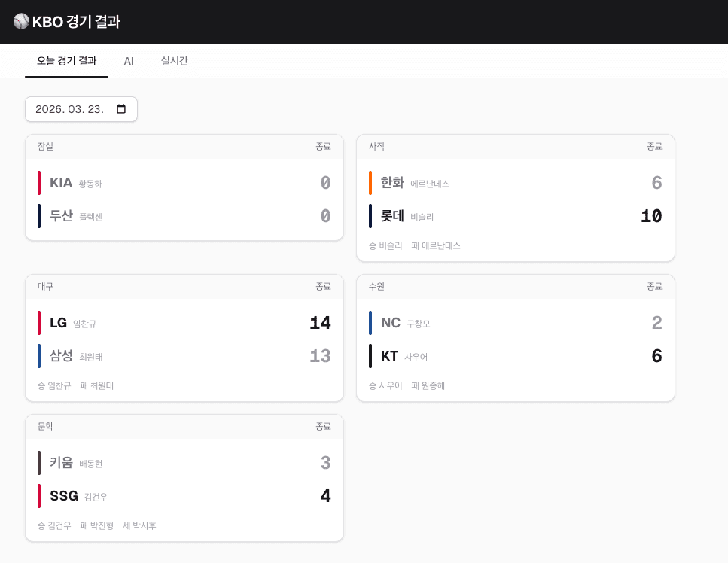Click LG score 14

(x=321, y=323)
